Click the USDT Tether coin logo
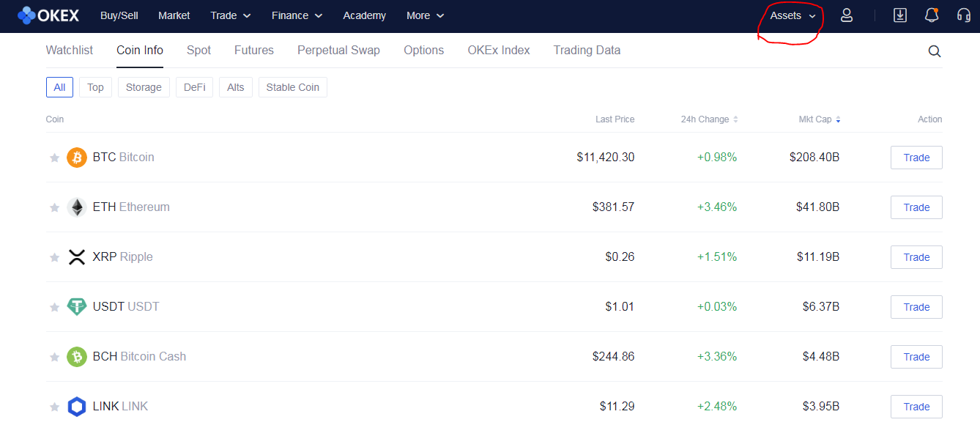This screenshot has height=425, width=980. [x=77, y=307]
